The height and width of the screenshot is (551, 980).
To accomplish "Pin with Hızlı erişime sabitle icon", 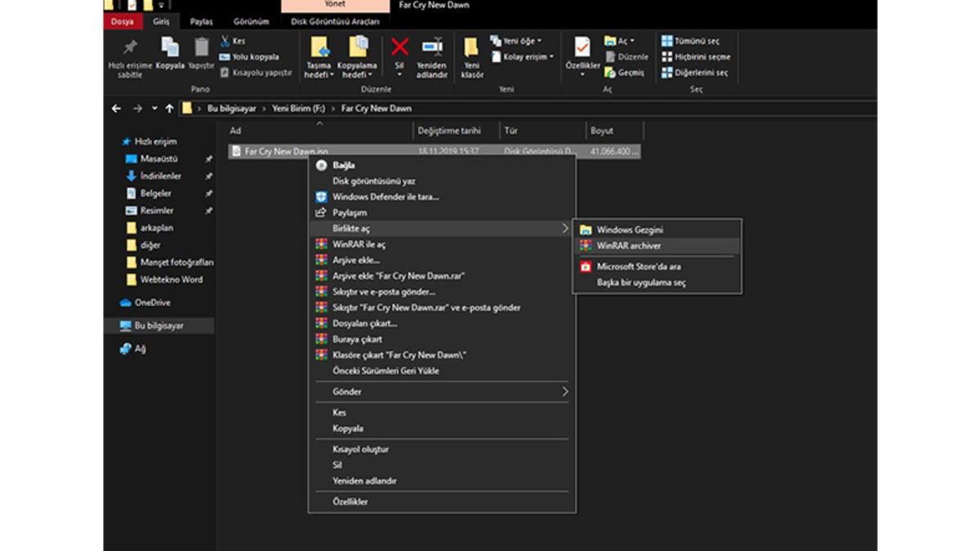I will tap(130, 49).
